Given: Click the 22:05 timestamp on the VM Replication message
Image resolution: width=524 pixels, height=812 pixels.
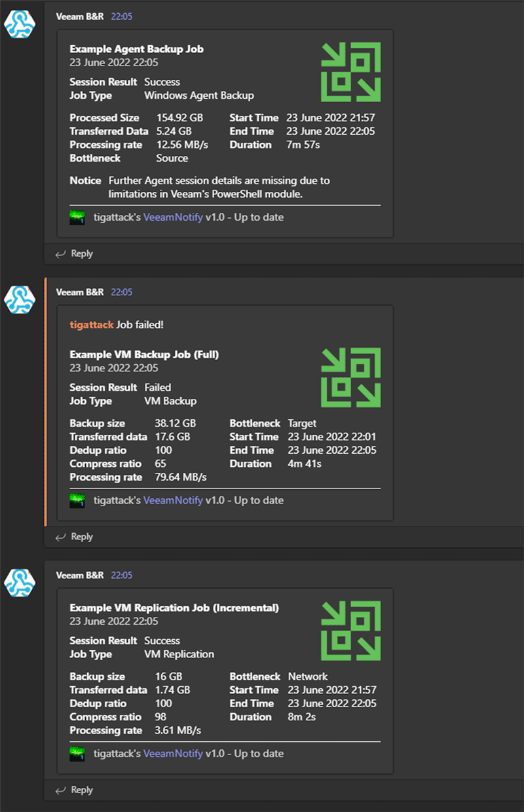Looking at the screenshot, I should (x=121, y=575).
